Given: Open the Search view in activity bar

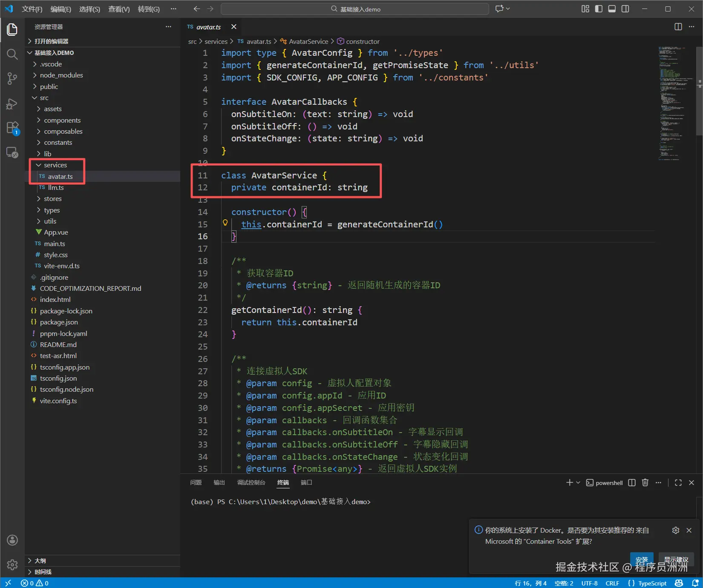Looking at the screenshot, I should 12,54.
